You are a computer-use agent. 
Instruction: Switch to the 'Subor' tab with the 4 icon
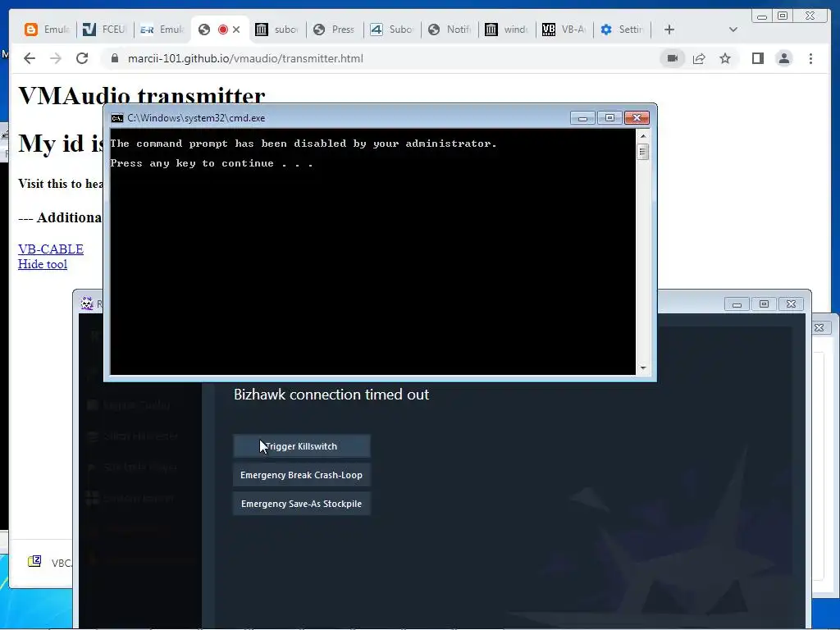pyautogui.click(x=391, y=30)
